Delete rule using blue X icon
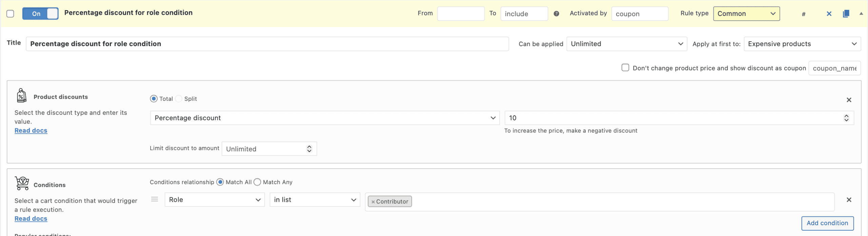868x236 pixels. (829, 14)
